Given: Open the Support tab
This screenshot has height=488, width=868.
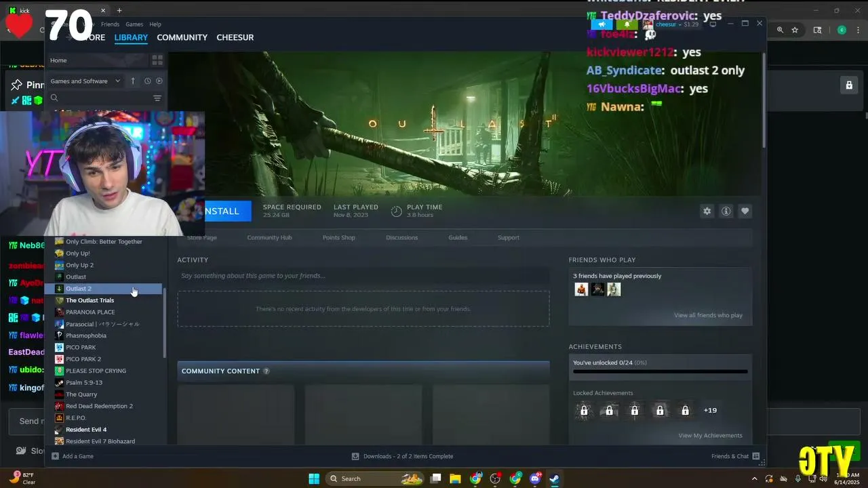Looking at the screenshot, I should pos(509,238).
